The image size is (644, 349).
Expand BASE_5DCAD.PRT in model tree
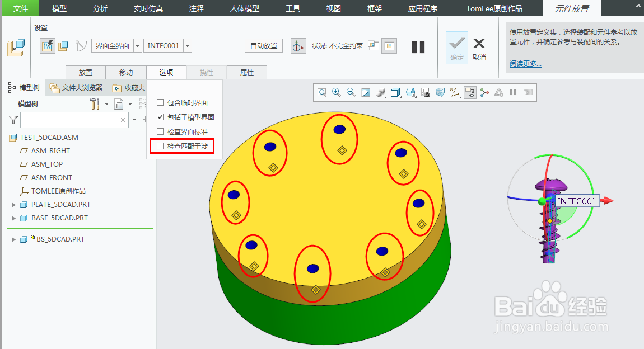[x=13, y=218]
